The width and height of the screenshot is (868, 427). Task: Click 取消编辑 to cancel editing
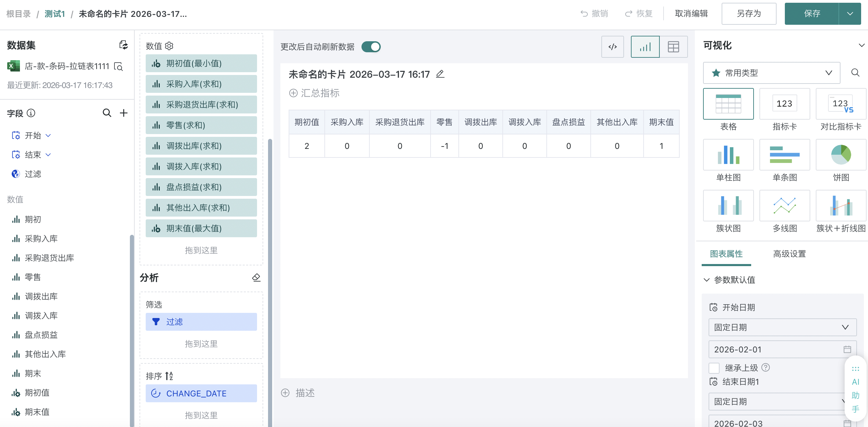click(x=691, y=14)
